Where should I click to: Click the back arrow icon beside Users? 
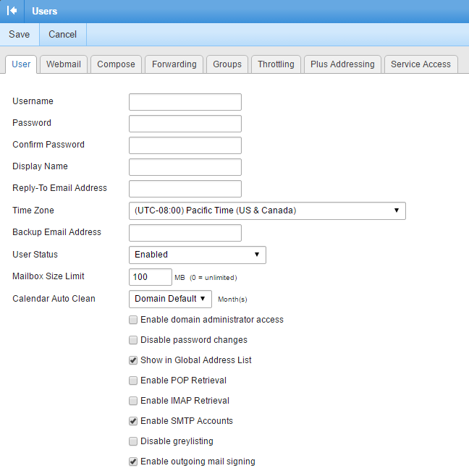(x=12, y=11)
